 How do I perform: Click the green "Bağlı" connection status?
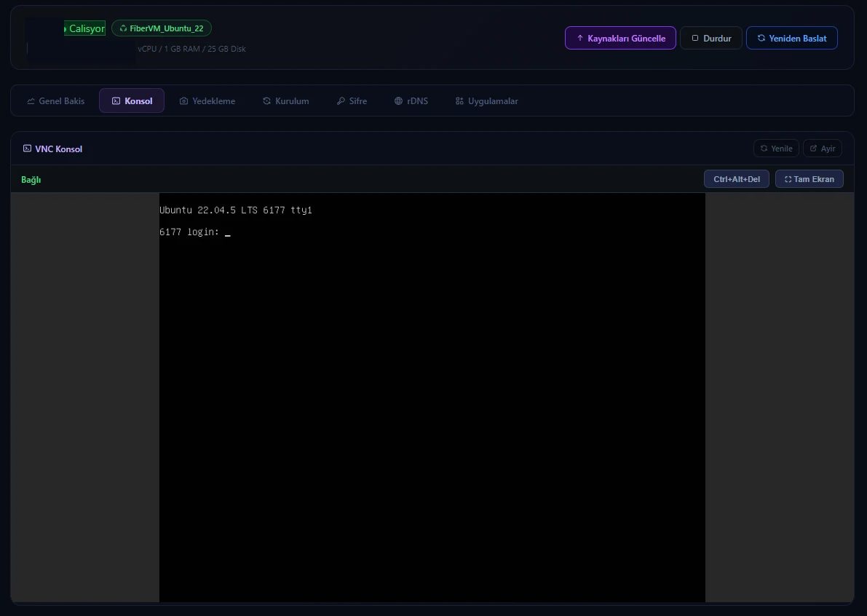31,180
